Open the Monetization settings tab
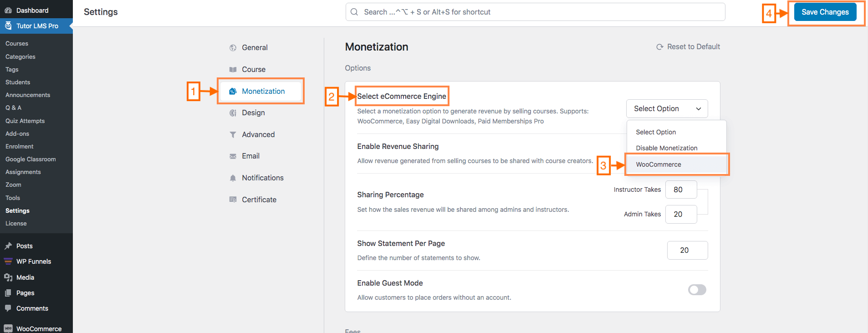 [x=261, y=91]
